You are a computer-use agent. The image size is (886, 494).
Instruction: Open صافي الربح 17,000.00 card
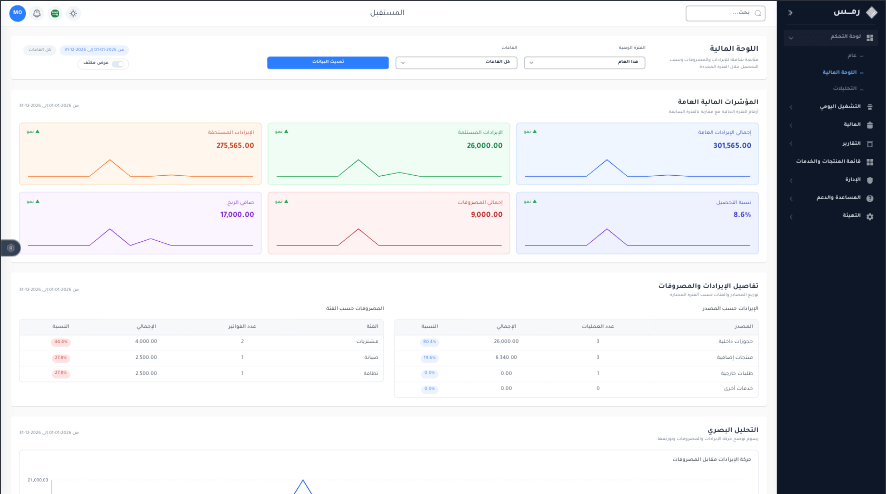click(140, 223)
